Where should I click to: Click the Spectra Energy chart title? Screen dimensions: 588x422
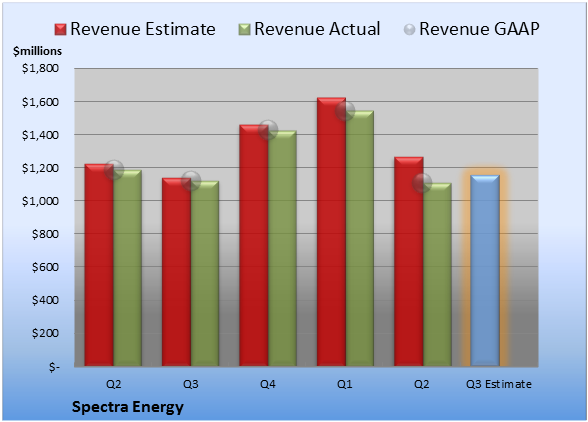pos(128,407)
